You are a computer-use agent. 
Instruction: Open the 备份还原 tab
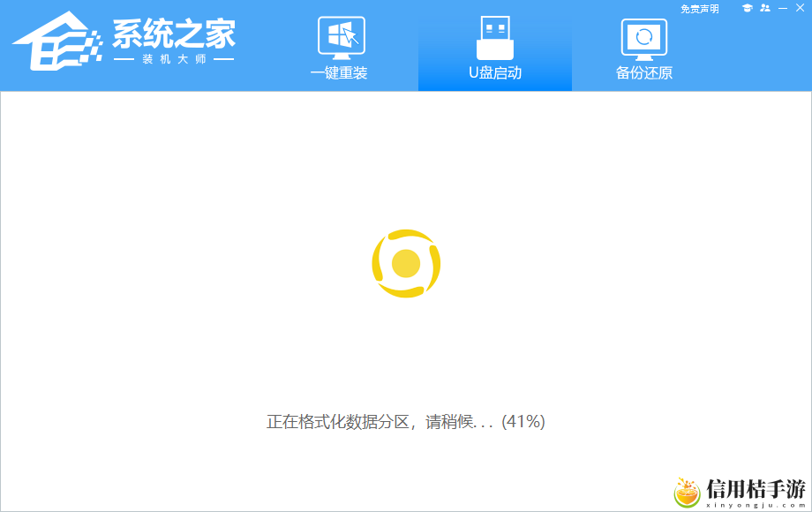pyautogui.click(x=643, y=49)
